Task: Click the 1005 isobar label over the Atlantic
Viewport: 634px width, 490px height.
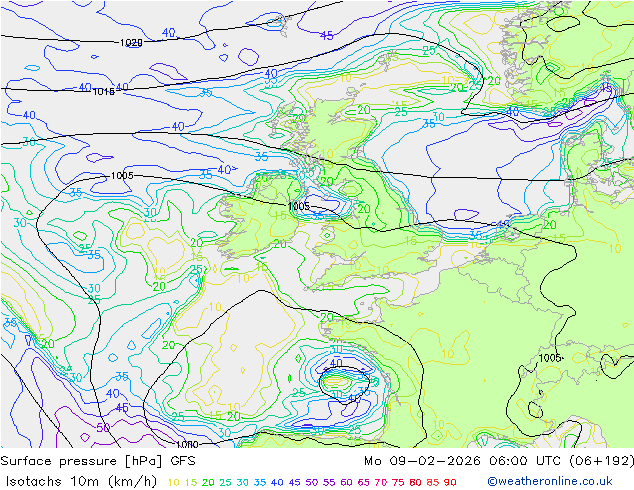Action: (x=122, y=175)
